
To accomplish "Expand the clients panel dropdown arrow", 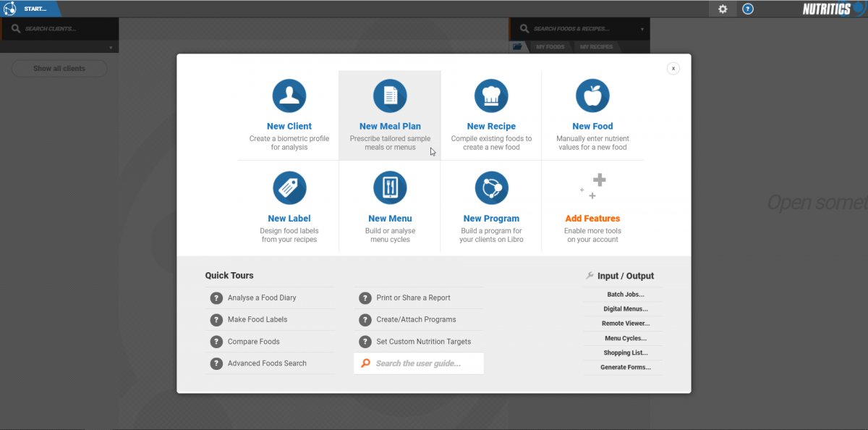I will pyautogui.click(x=111, y=48).
